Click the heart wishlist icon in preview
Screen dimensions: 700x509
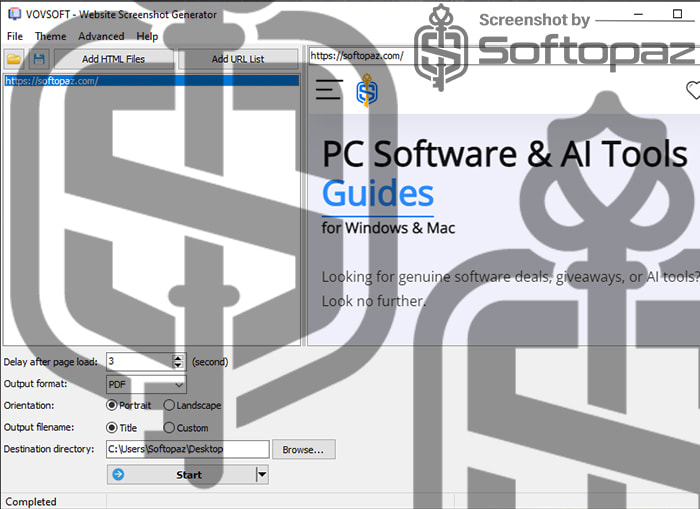pos(693,90)
